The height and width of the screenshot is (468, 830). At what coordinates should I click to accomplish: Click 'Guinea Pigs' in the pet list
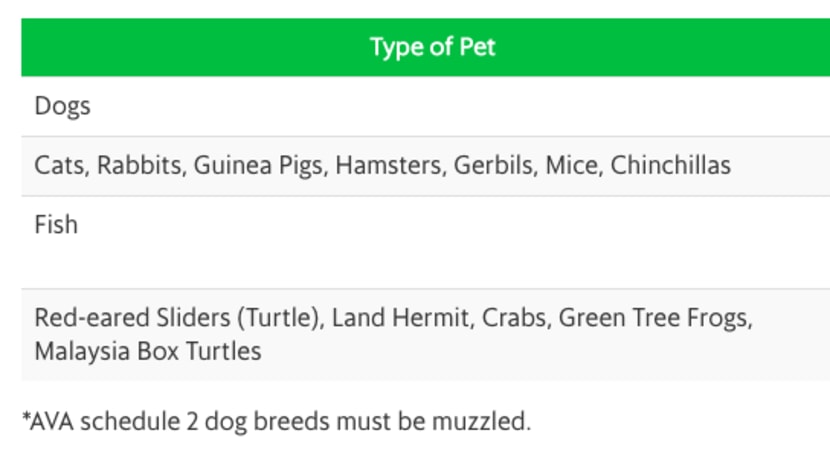click(258, 166)
